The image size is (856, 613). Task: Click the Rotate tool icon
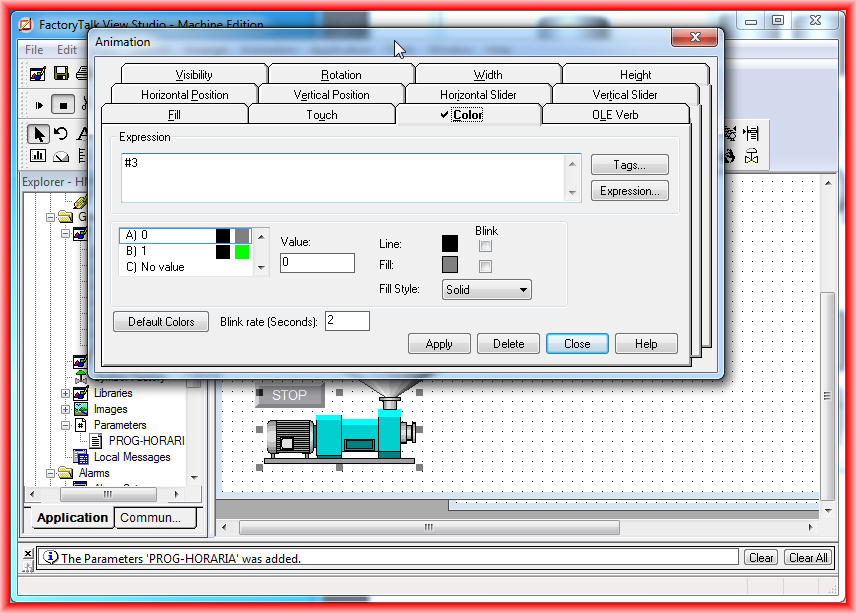pos(61,133)
